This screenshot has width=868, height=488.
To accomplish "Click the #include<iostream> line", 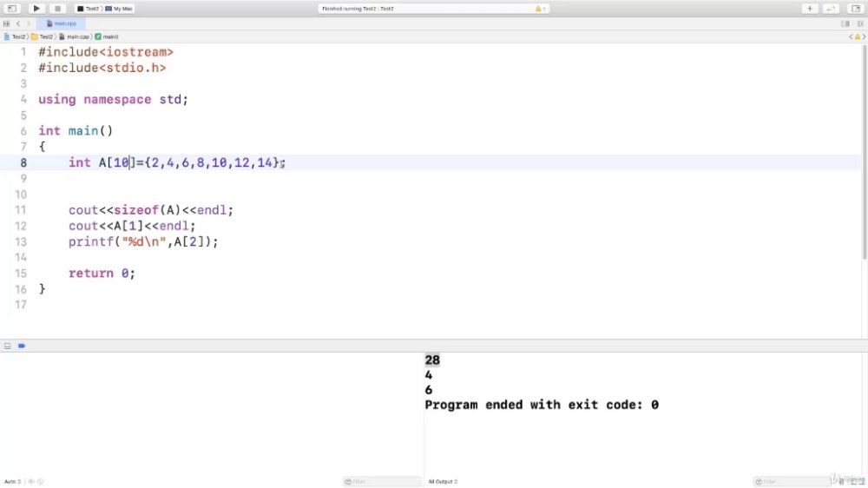I will (106, 52).
